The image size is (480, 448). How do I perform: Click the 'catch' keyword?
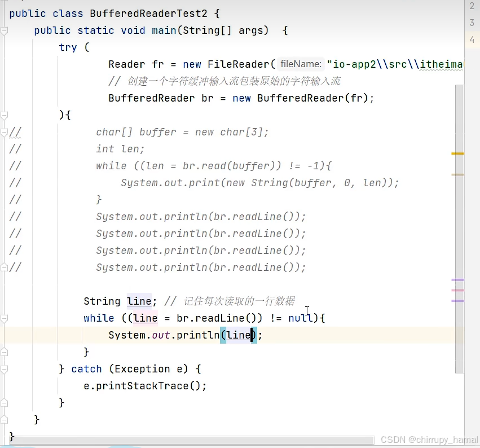(x=86, y=370)
